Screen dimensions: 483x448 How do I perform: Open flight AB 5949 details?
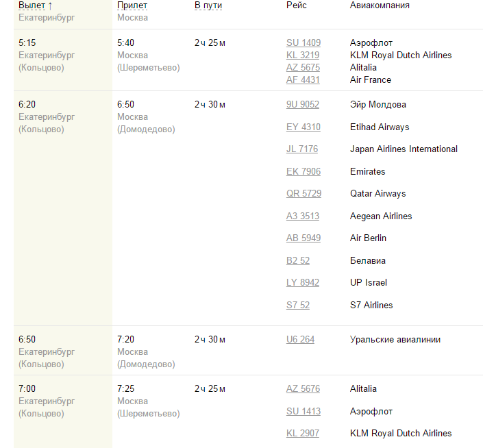click(303, 238)
